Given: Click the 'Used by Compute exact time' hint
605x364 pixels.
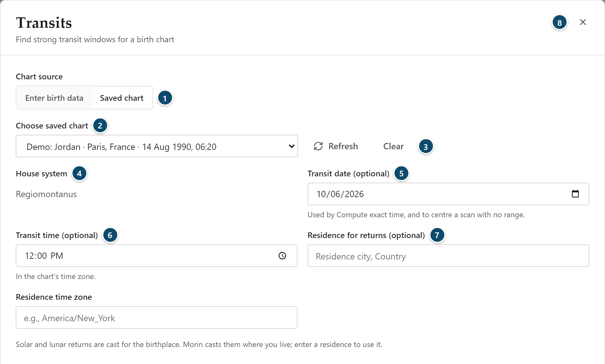Looking at the screenshot, I should click(x=416, y=215).
